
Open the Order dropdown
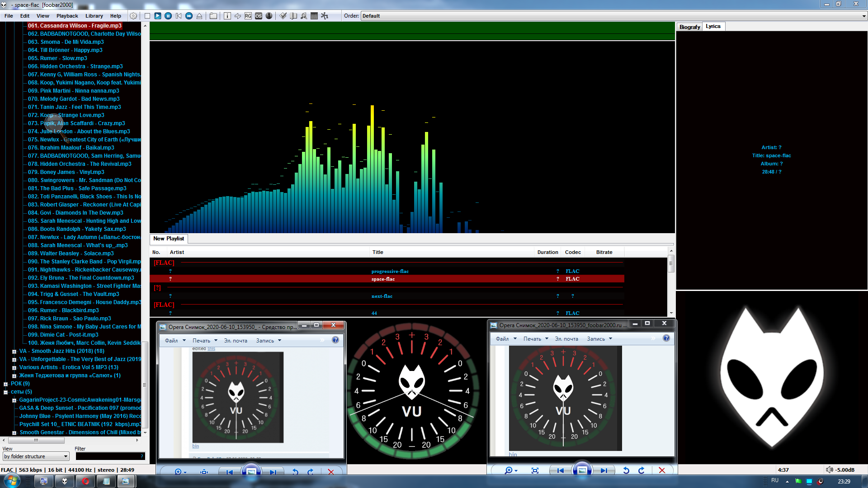(864, 16)
